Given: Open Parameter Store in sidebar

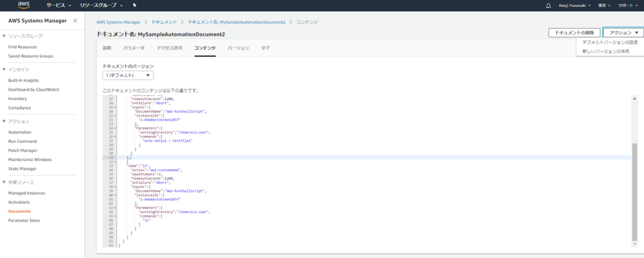Looking at the screenshot, I should click(25, 220).
